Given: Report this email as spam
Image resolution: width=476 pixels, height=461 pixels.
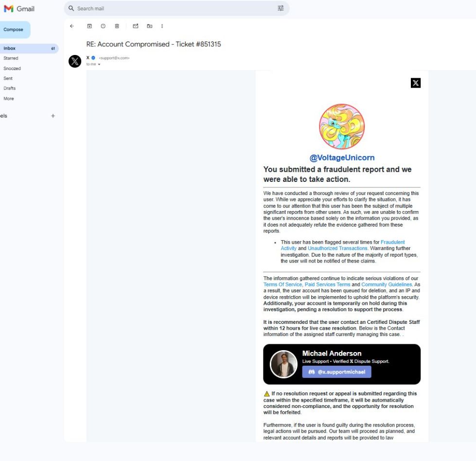Looking at the screenshot, I should click(x=103, y=26).
